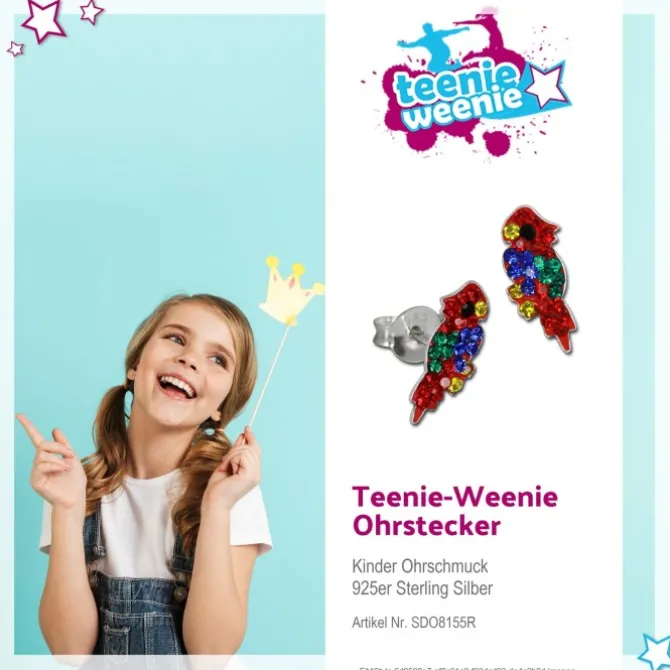
Task: Click the white star in the logo
Action: [545, 84]
